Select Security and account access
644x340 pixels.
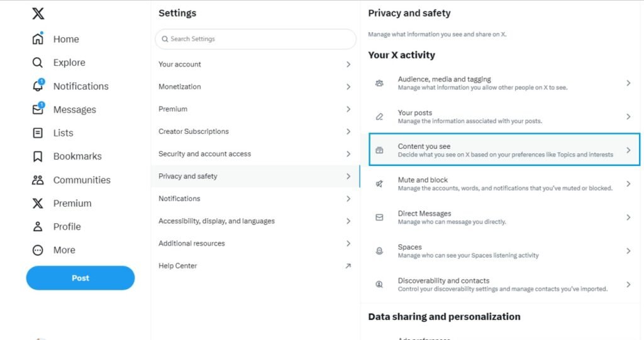(205, 154)
